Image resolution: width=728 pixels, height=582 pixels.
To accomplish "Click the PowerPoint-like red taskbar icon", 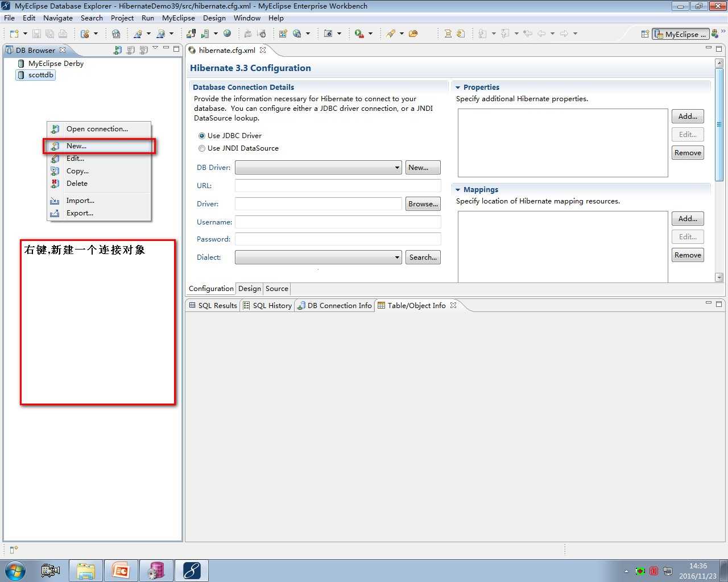I will [x=121, y=571].
